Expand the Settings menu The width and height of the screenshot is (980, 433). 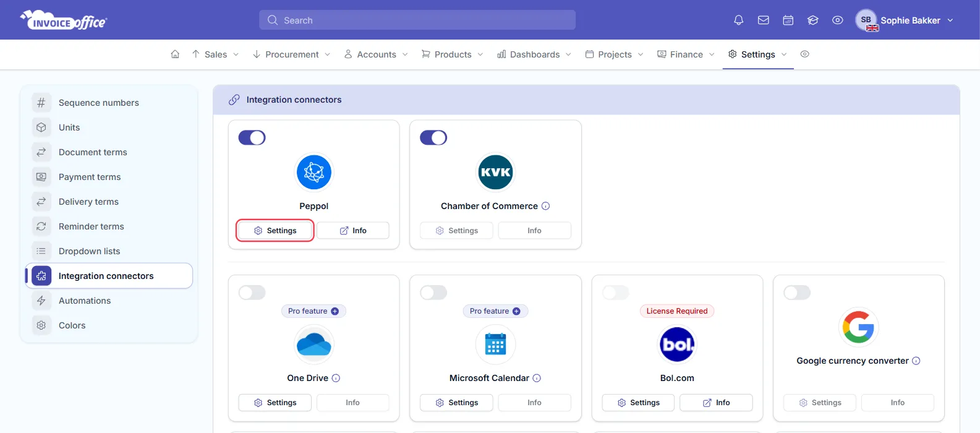point(758,54)
